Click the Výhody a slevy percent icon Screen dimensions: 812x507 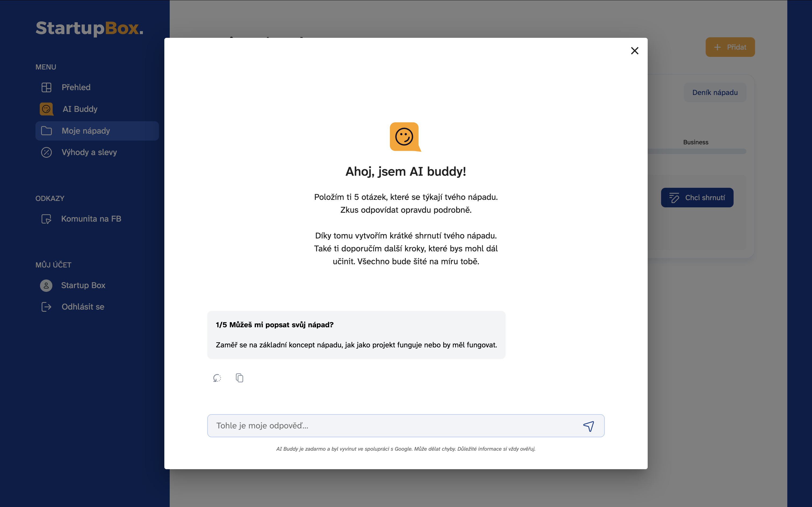coord(46,152)
